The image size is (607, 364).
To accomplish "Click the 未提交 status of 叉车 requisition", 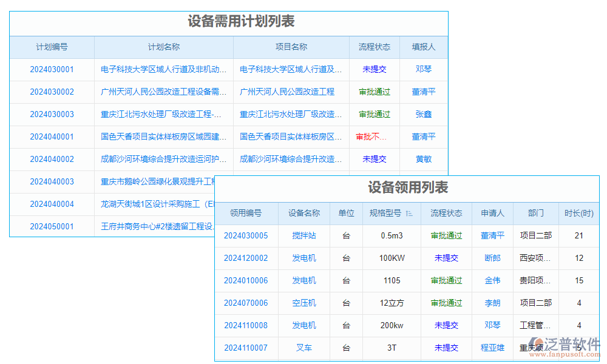I will 447,348.
